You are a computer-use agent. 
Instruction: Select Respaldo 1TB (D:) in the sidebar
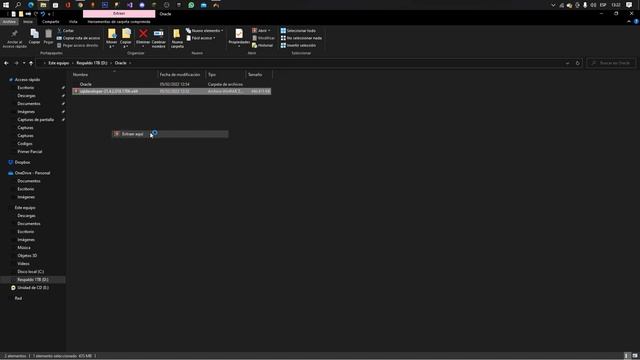click(x=33, y=280)
